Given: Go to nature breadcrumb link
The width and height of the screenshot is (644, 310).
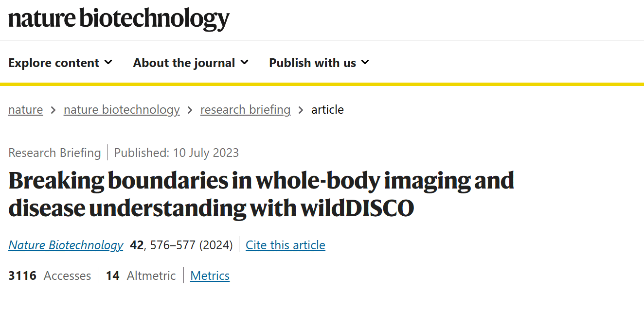Looking at the screenshot, I should pos(25,110).
